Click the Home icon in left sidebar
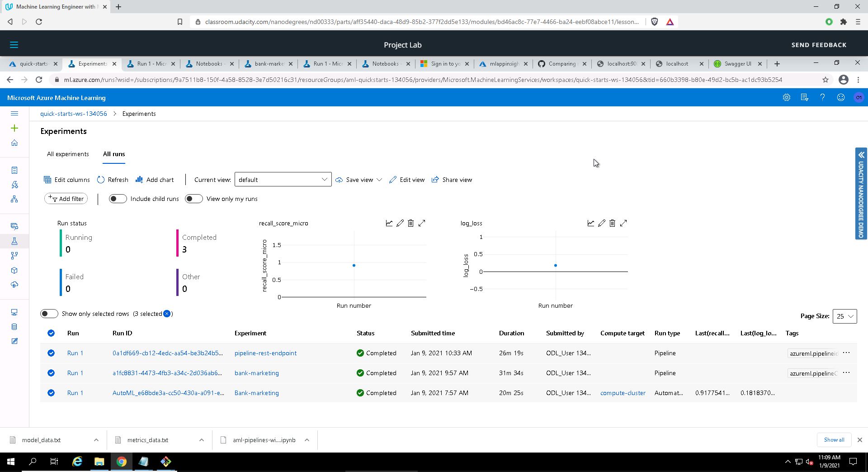Image resolution: width=868 pixels, height=472 pixels. tap(14, 143)
